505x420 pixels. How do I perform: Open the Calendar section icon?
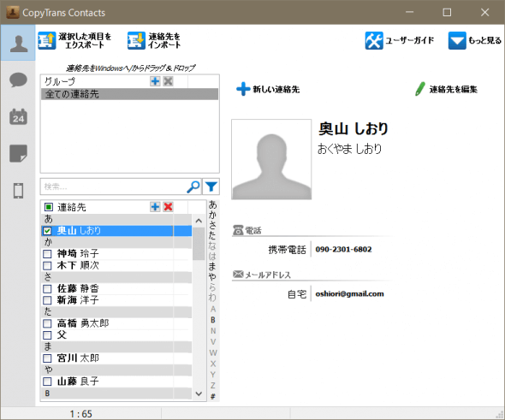18,116
